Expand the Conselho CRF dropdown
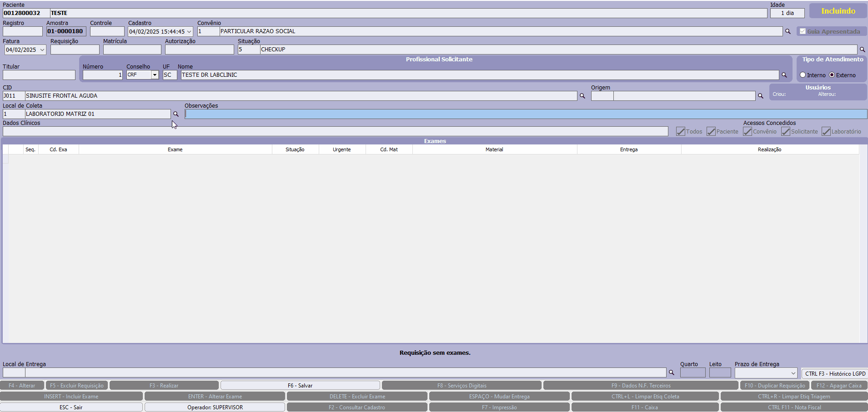Screen dimensions: 868x412 tap(155, 75)
